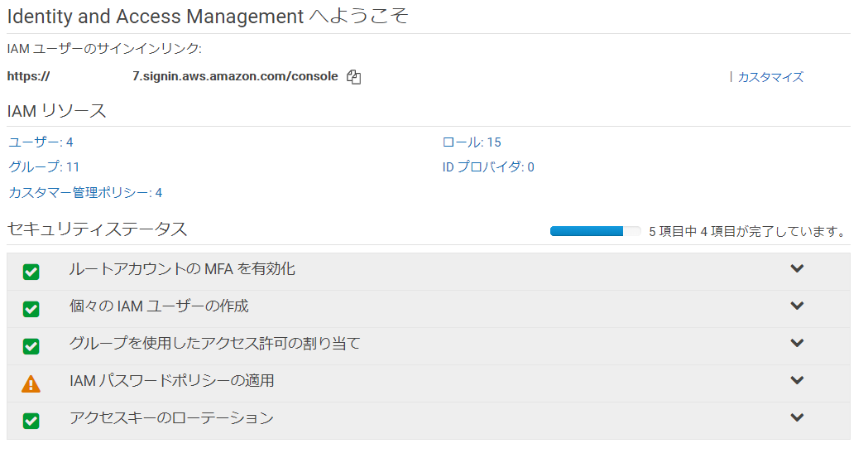Open the カスタマイズ link
Viewport: 868px width, 458px height.
click(x=770, y=77)
